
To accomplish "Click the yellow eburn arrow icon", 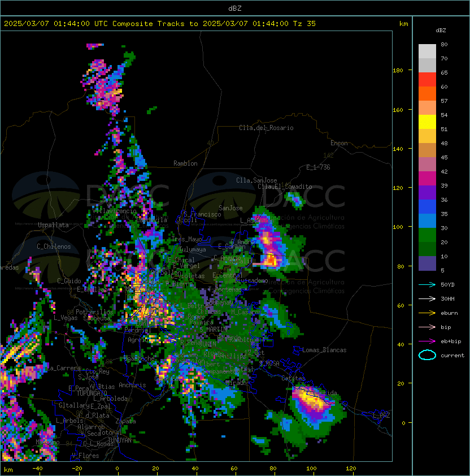I will (x=427, y=313).
